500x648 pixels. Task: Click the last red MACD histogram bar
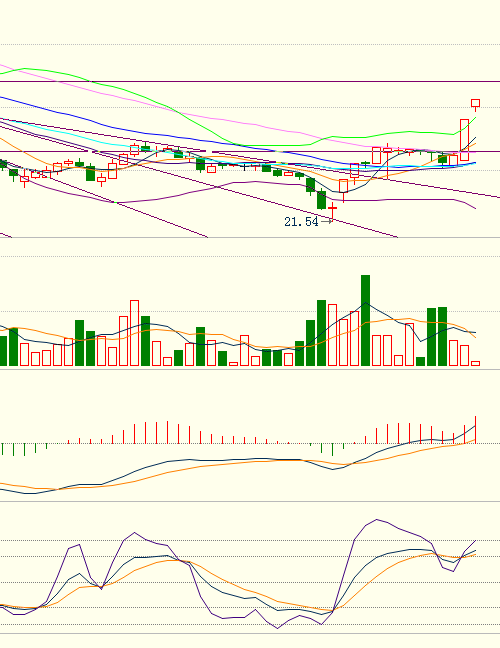[476, 430]
